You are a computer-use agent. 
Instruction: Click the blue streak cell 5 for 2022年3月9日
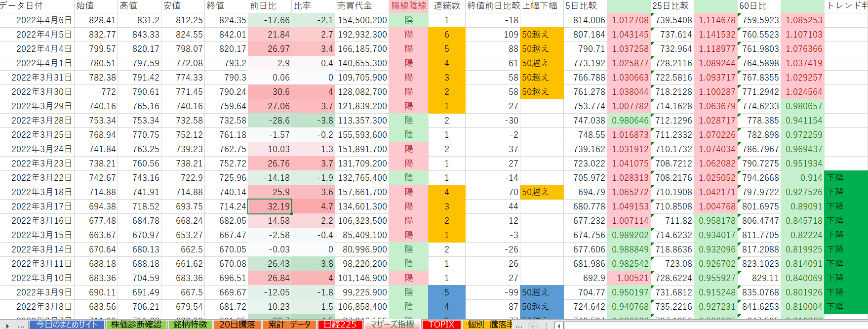pyautogui.click(x=447, y=292)
